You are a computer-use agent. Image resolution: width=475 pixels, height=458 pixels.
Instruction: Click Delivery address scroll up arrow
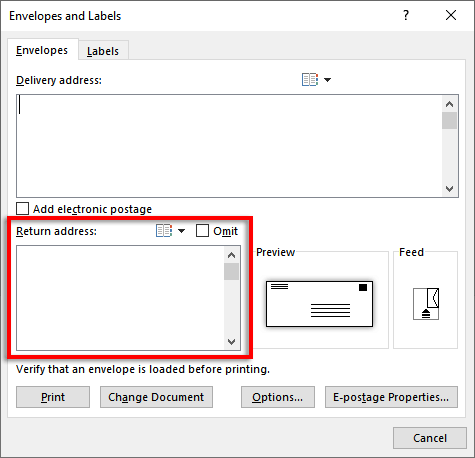(x=449, y=104)
